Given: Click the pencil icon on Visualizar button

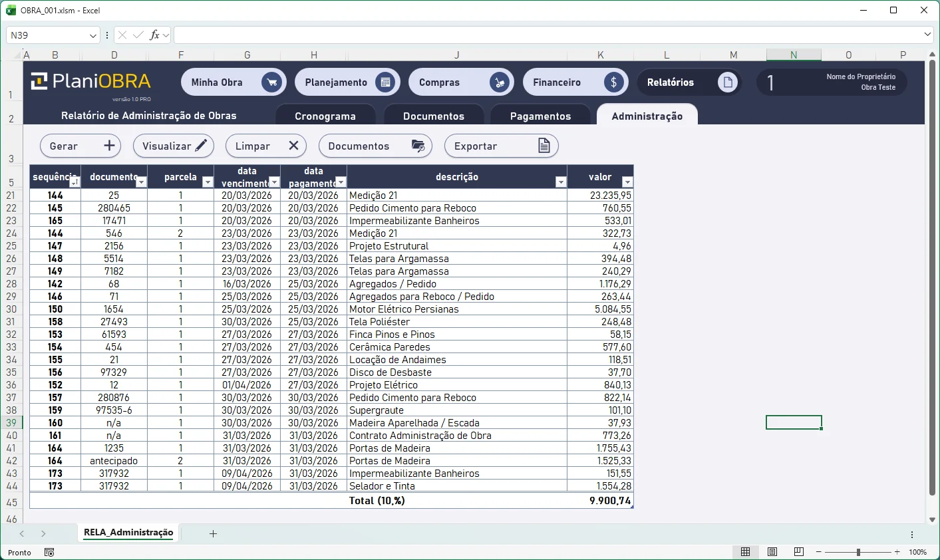Looking at the screenshot, I should coord(201,146).
